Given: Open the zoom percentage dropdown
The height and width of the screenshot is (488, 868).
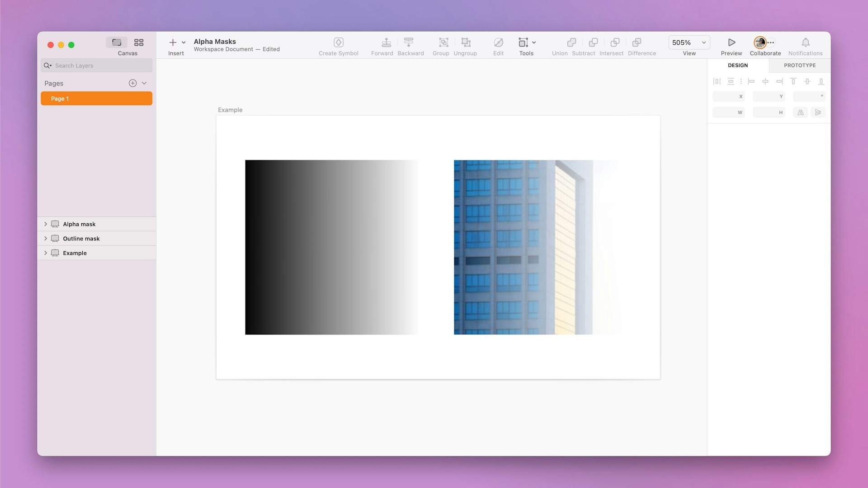Looking at the screenshot, I should [x=703, y=42].
